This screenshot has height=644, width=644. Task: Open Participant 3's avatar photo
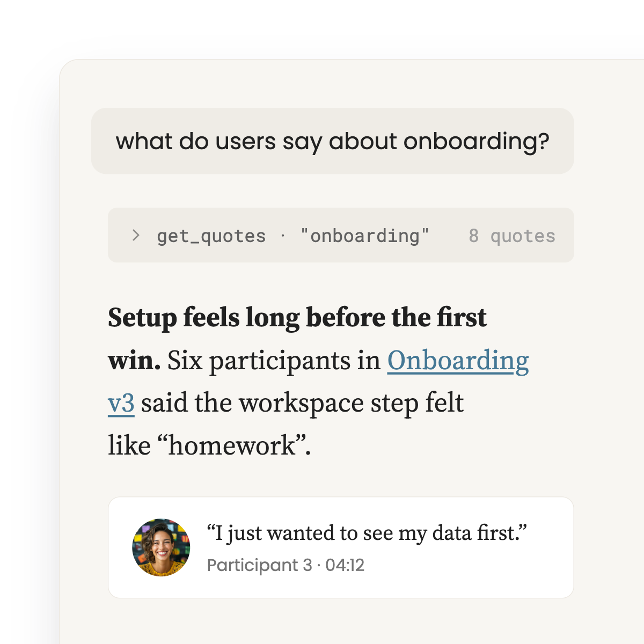[x=161, y=547]
